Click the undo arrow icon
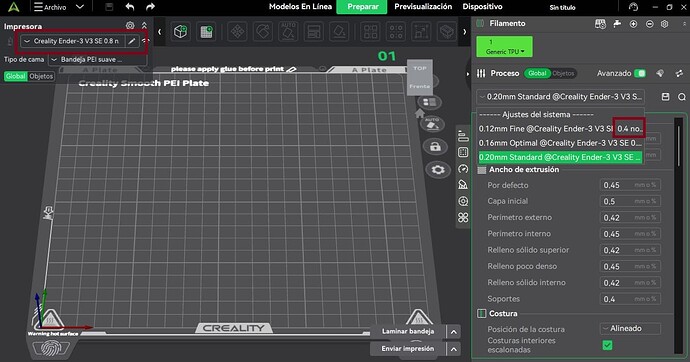The height and width of the screenshot is (362, 690). pyautogui.click(x=130, y=7)
